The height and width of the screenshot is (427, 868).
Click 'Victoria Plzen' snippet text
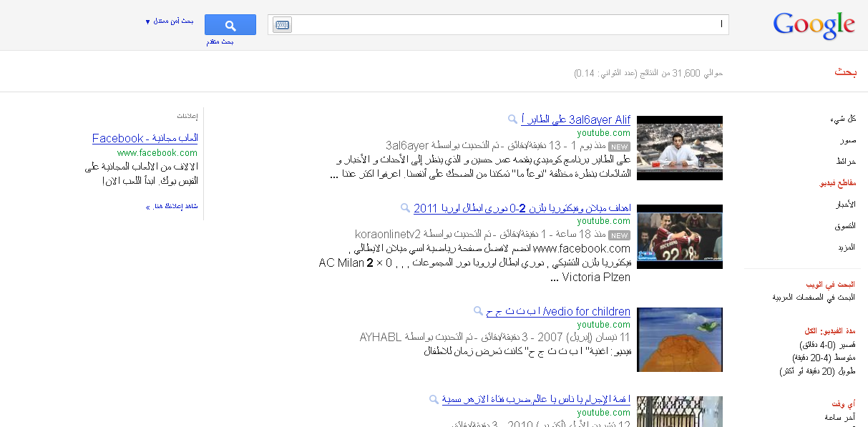point(596,277)
